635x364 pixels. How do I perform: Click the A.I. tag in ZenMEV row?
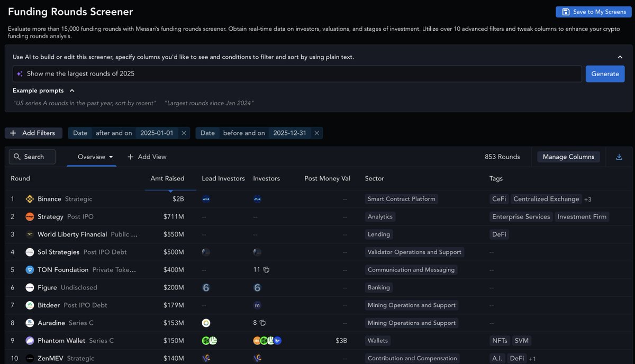point(497,359)
